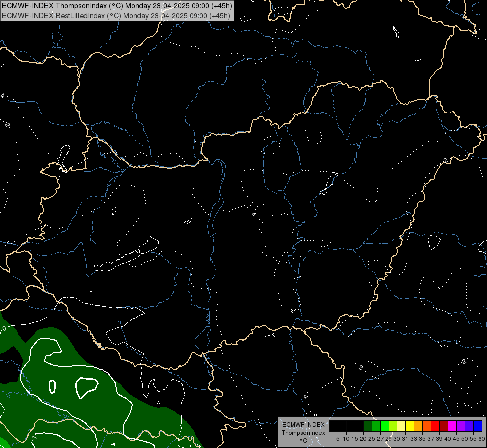Viewport: 487px width, 448px height.
Task: Click legend scale value 15
Action: click(355, 439)
